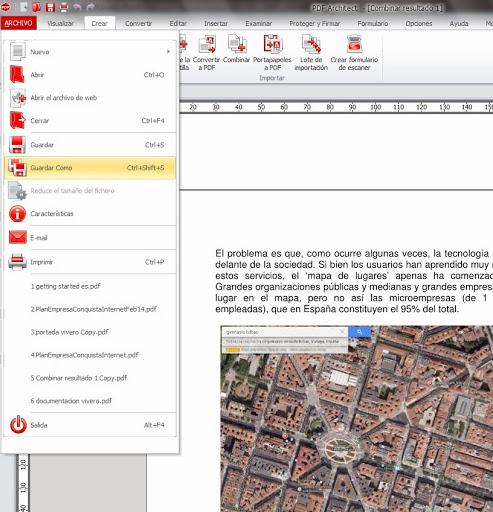Click the horizontal ruler above the page
Screen dimensions: 493x512
[336, 107]
